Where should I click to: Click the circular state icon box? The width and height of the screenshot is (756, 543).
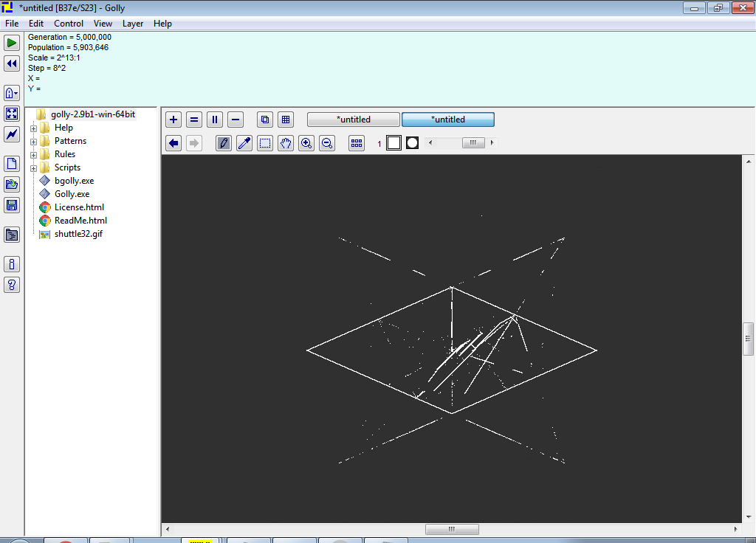(412, 143)
